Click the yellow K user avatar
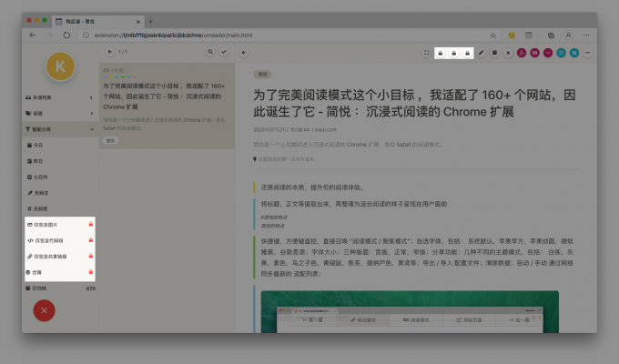Viewport: 619px width, 364px height. [x=60, y=66]
